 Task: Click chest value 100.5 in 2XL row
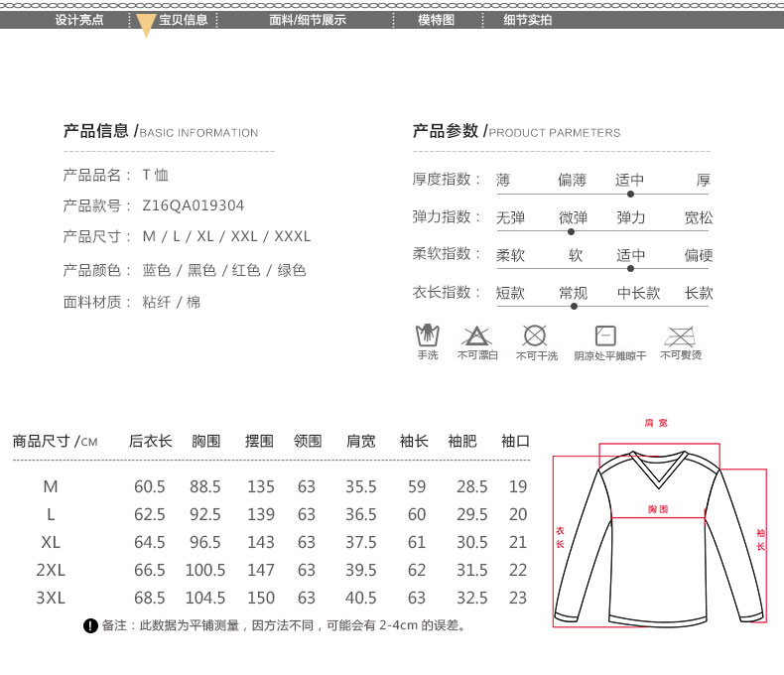pyautogui.click(x=205, y=570)
